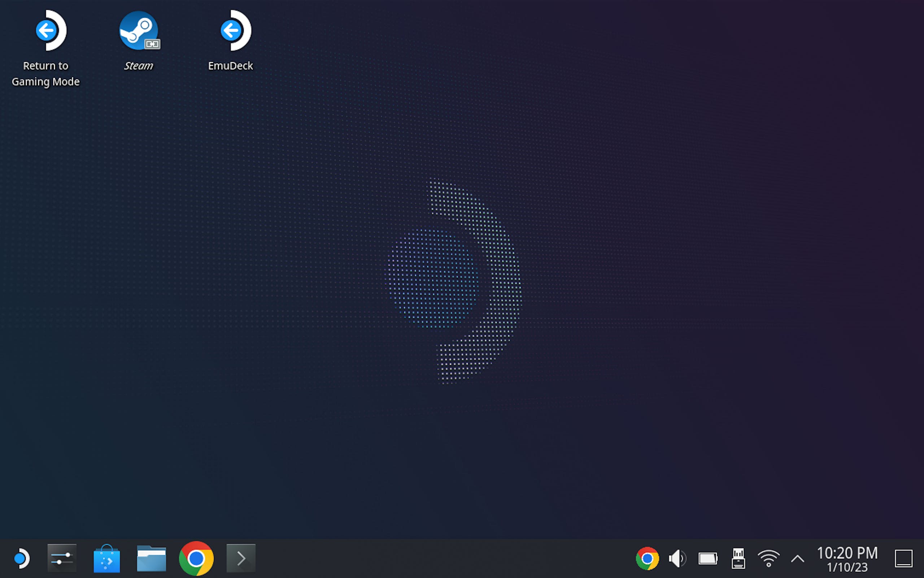Viewport: 924px width, 578px height.
Task: Check the battery status tray icon
Action: [x=708, y=558]
